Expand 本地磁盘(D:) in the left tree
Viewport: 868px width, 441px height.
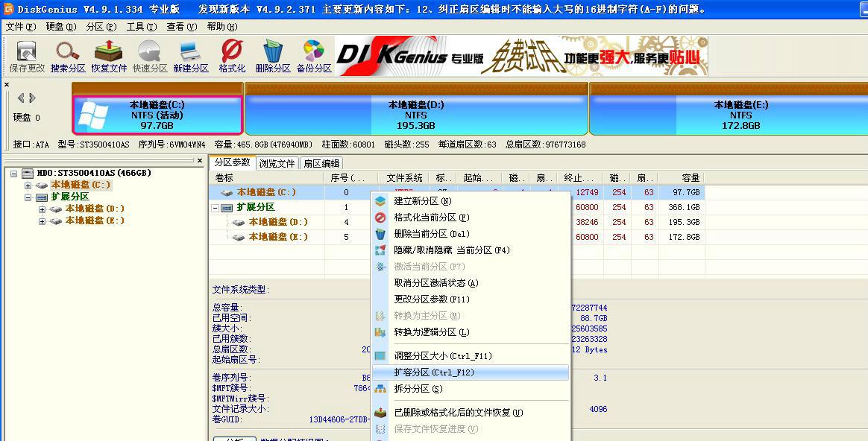[x=42, y=209]
